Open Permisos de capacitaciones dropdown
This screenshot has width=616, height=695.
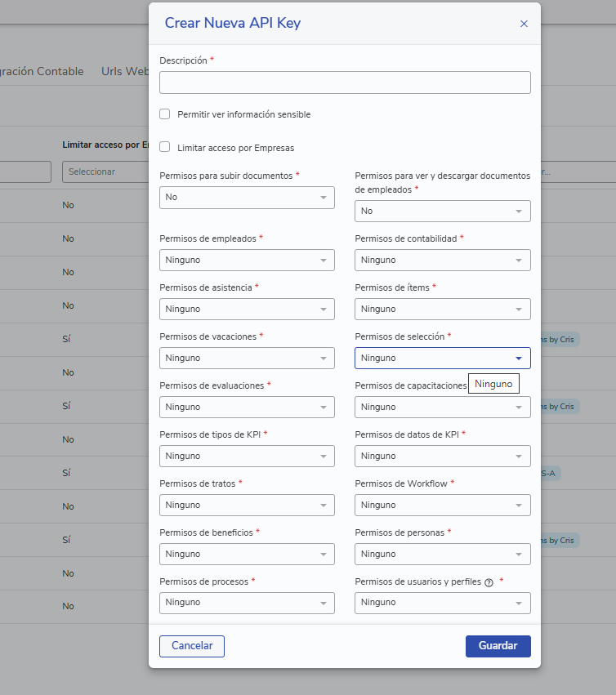click(443, 407)
